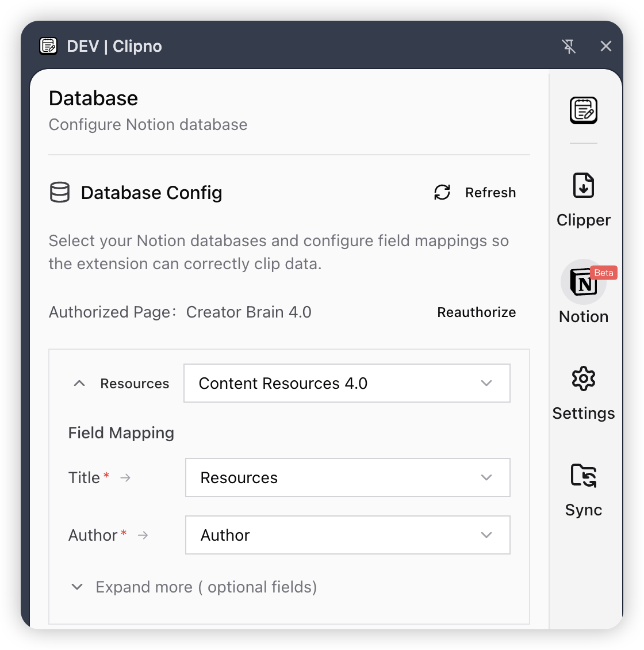Screen dimensions: 644x650
Task: Refresh the database list
Action: (475, 193)
